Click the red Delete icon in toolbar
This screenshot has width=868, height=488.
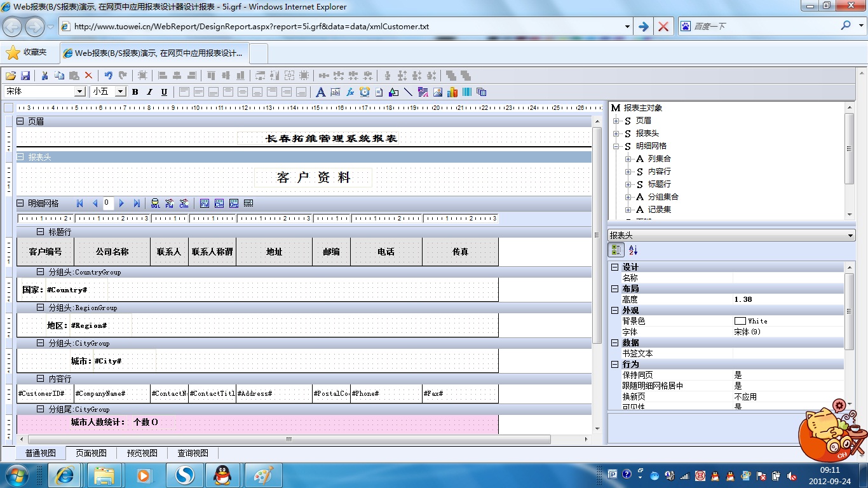88,75
